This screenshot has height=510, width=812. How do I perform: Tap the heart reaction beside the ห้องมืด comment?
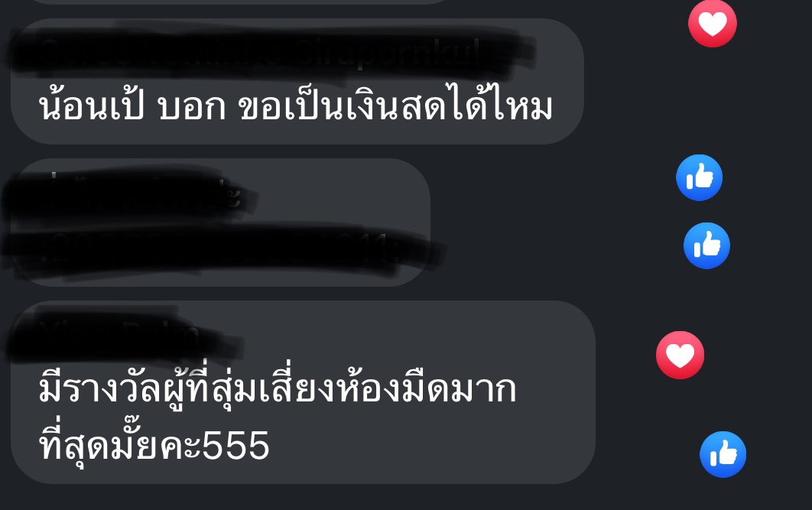pos(680,356)
